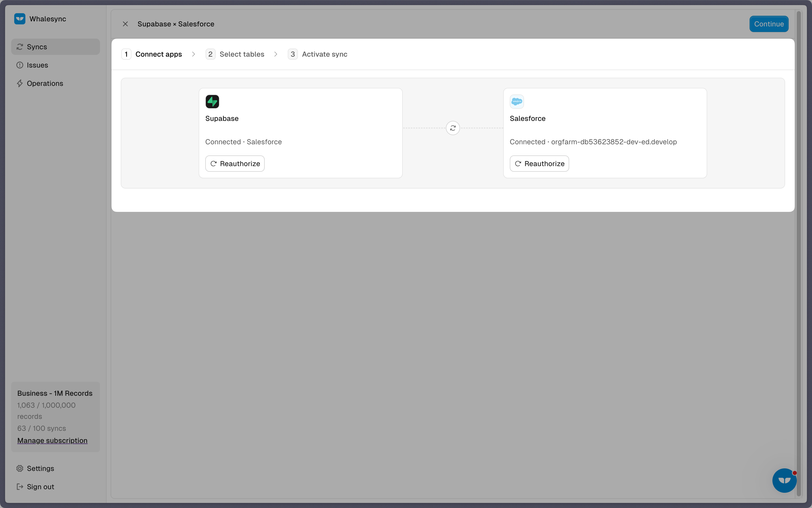Open the Syncs section
This screenshot has height=508, width=812.
(55, 47)
